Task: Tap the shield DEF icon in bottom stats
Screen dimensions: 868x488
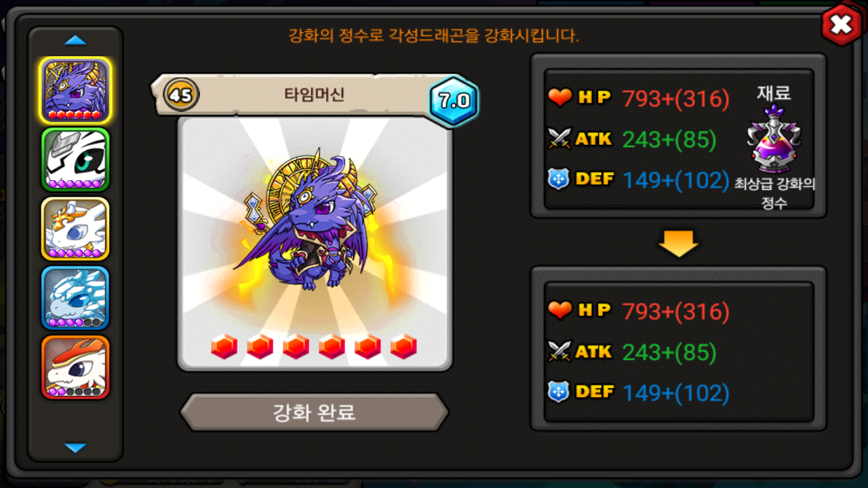Action: pos(559,392)
